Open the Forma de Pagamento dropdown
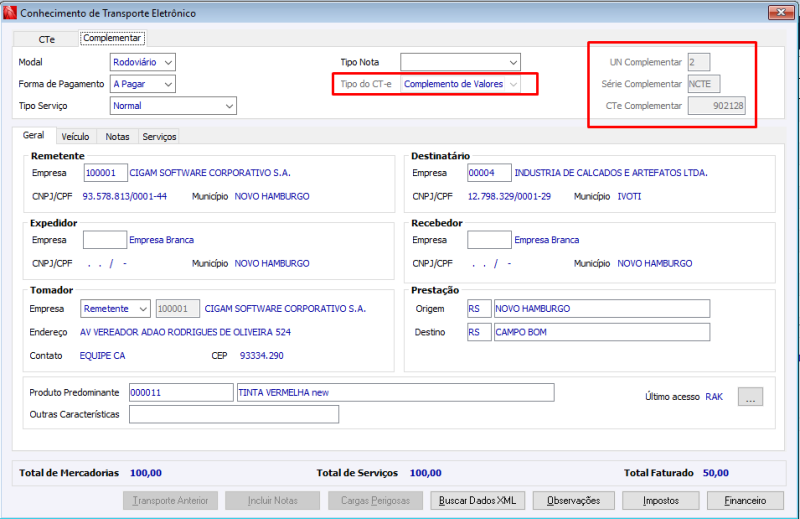The width and height of the screenshot is (800, 519). 143,84
